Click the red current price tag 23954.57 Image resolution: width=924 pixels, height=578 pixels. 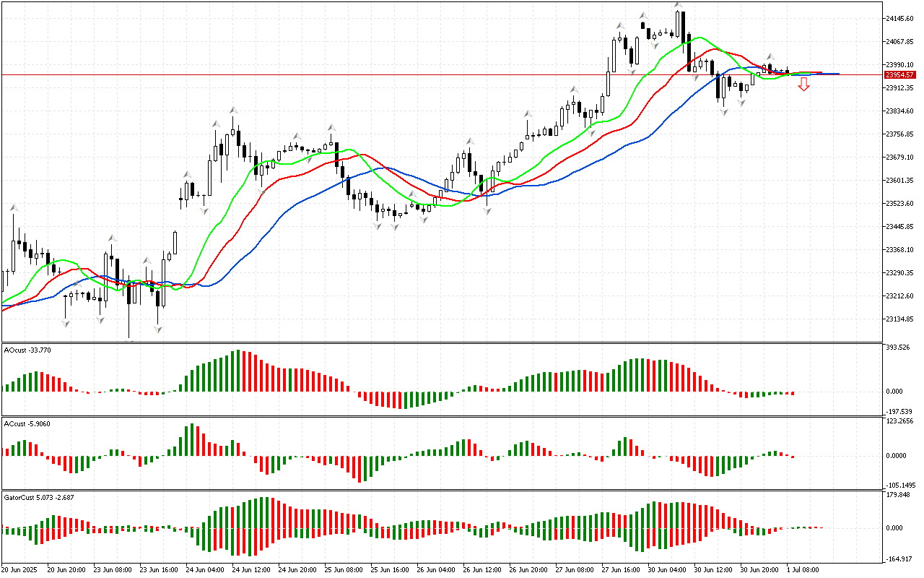click(x=900, y=74)
